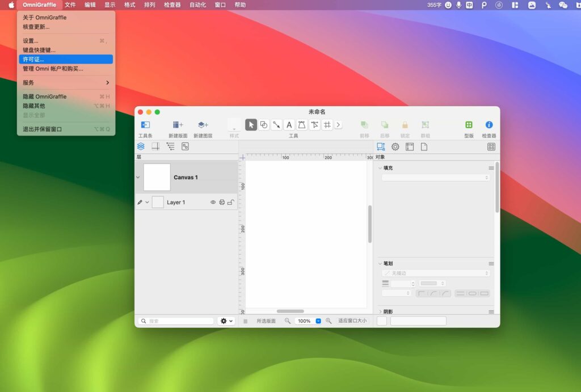The height and width of the screenshot is (392, 581).
Task: Select the Line tool
Action: pyautogui.click(x=276, y=124)
